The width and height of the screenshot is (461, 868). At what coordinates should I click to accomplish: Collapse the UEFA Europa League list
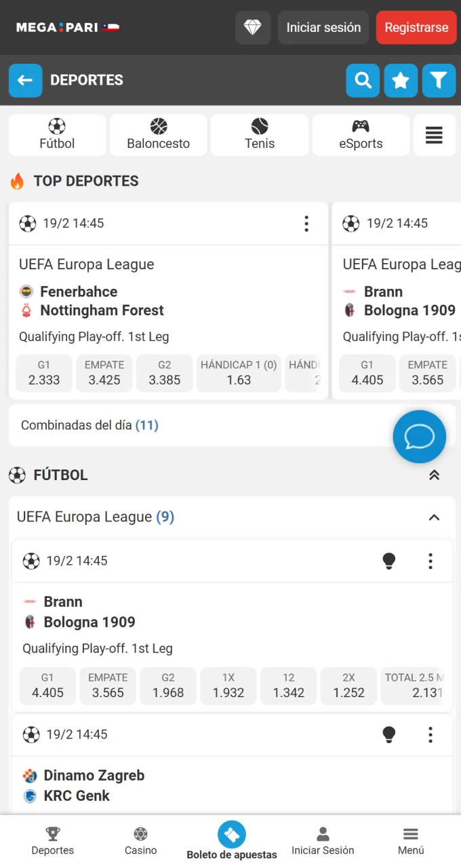[x=434, y=517]
